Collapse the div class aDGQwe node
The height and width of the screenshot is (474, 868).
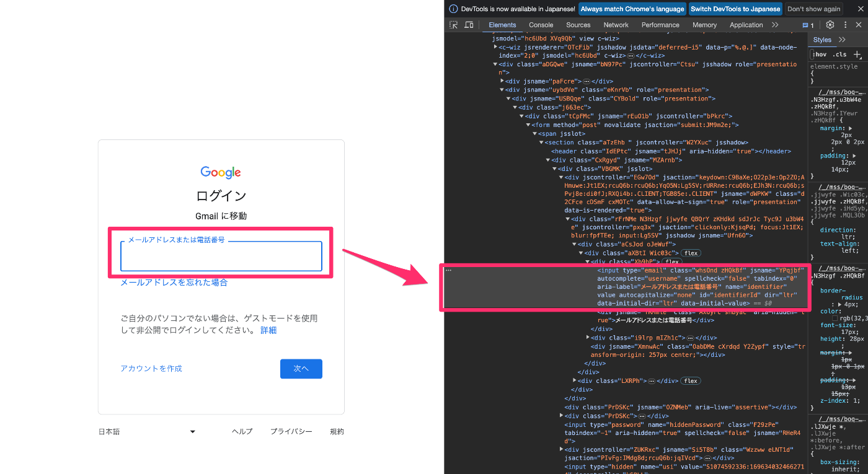click(495, 64)
